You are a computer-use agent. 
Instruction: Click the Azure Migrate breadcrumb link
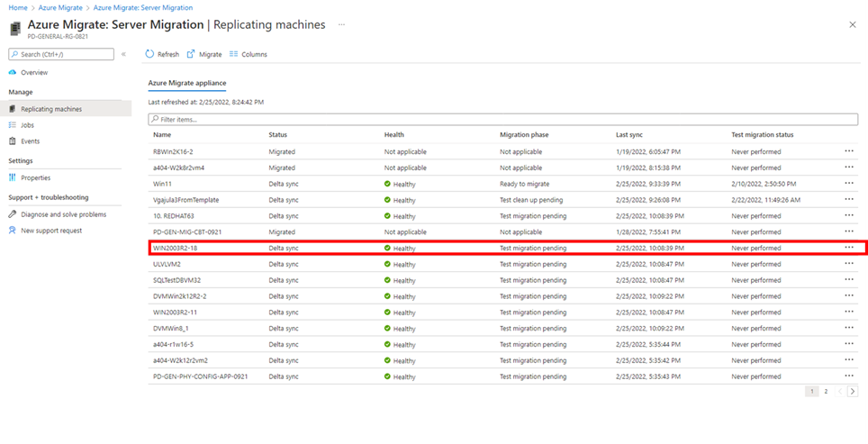pos(60,8)
